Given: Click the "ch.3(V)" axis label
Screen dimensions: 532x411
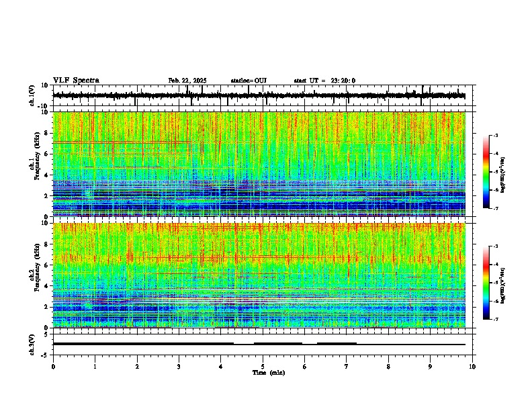Looking at the screenshot, I should click(x=32, y=345).
